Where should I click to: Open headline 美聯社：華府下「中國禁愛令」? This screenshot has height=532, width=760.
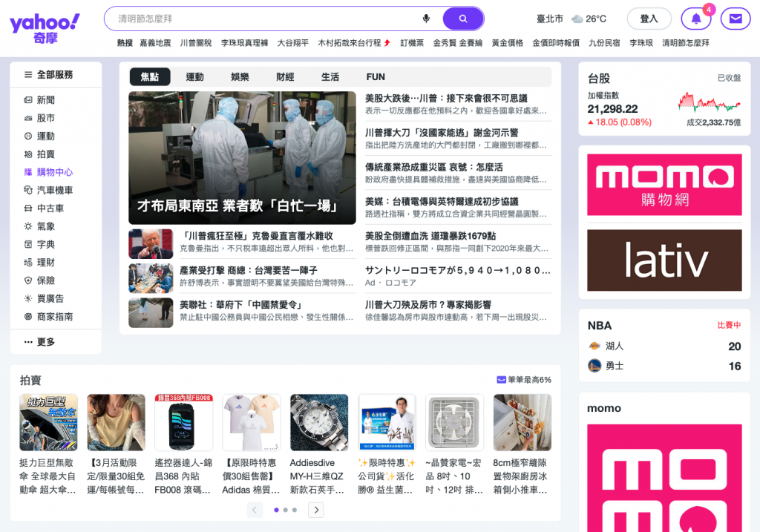coord(241,305)
